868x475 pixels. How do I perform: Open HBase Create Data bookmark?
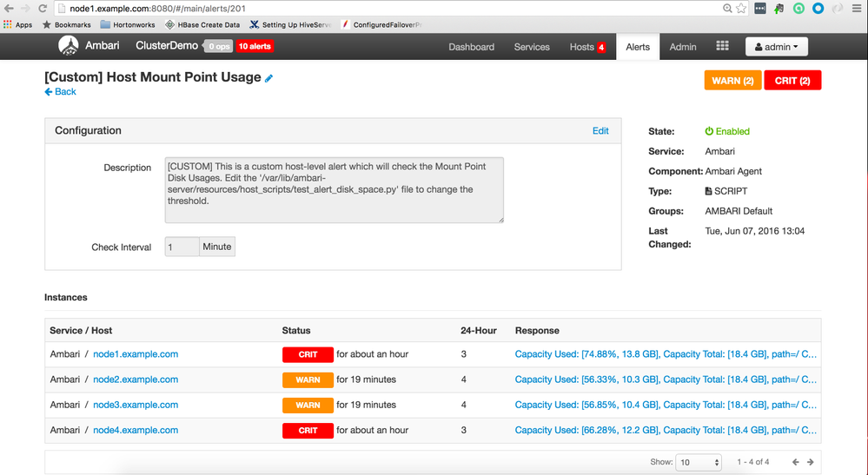[202, 25]
